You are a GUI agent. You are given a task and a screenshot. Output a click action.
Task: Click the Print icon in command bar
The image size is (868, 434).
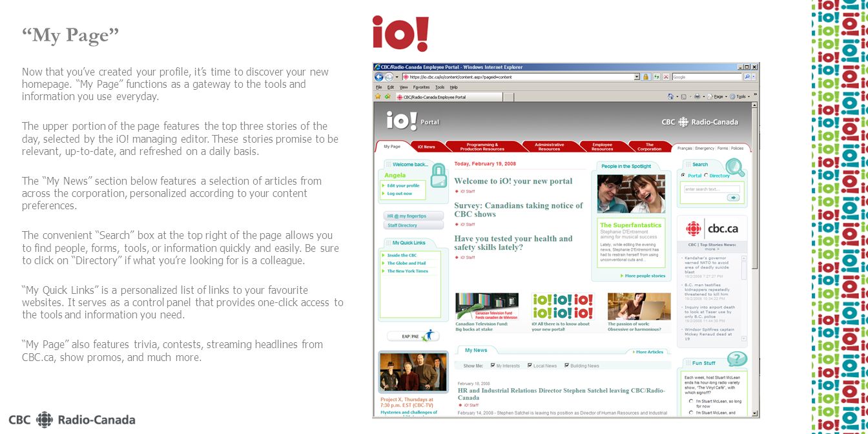click(x=697, y=96)
